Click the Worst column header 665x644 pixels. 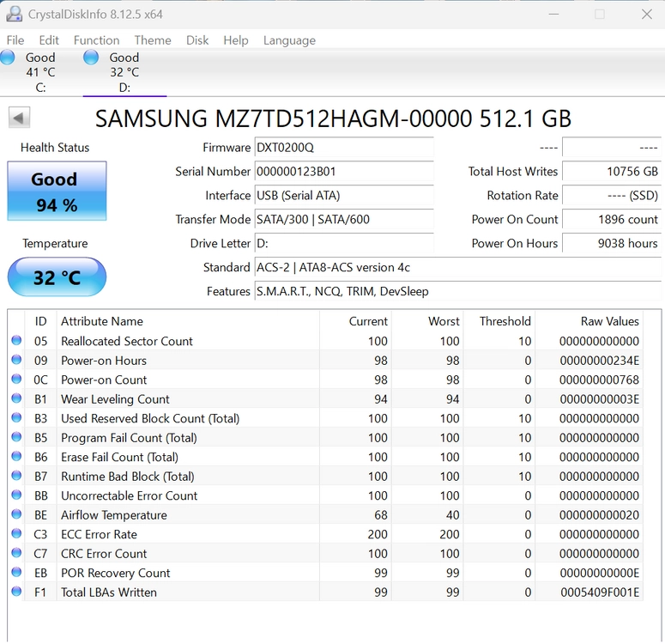[427, 321]
